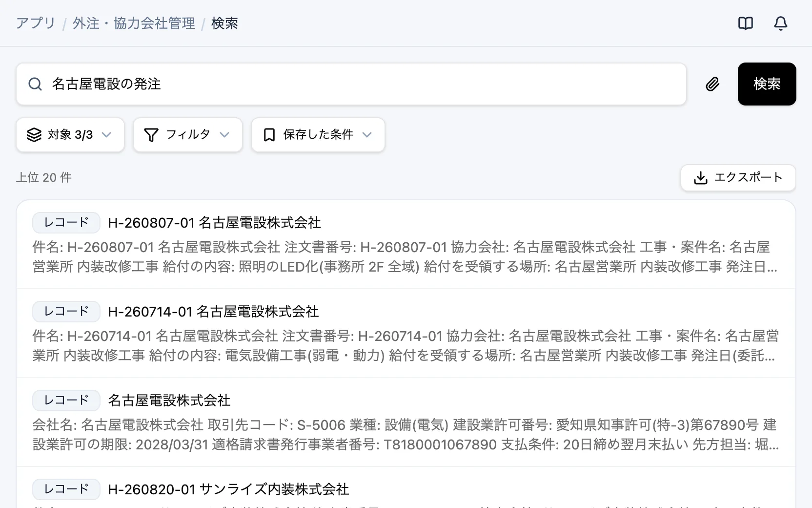Viewport: 812px width, 508px height.
Task: Focus the search field containing 名古屋電設の発注
Action: coord(351,84)
